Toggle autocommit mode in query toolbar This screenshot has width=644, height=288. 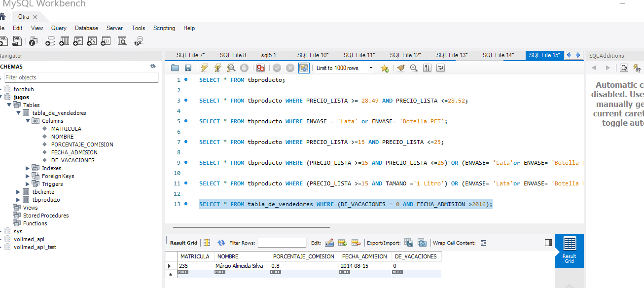click(x=304, y=68)
